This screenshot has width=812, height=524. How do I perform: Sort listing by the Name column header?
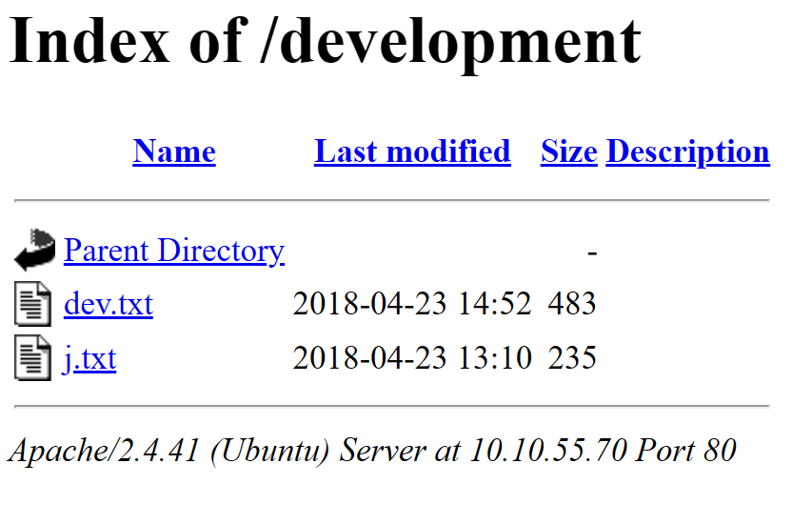coord(174,151)
